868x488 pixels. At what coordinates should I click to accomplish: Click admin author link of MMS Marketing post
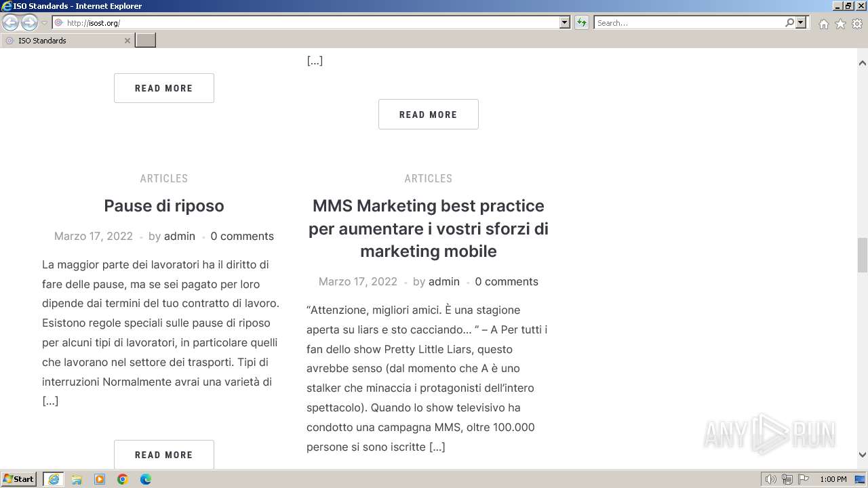[x=444, y=281]
